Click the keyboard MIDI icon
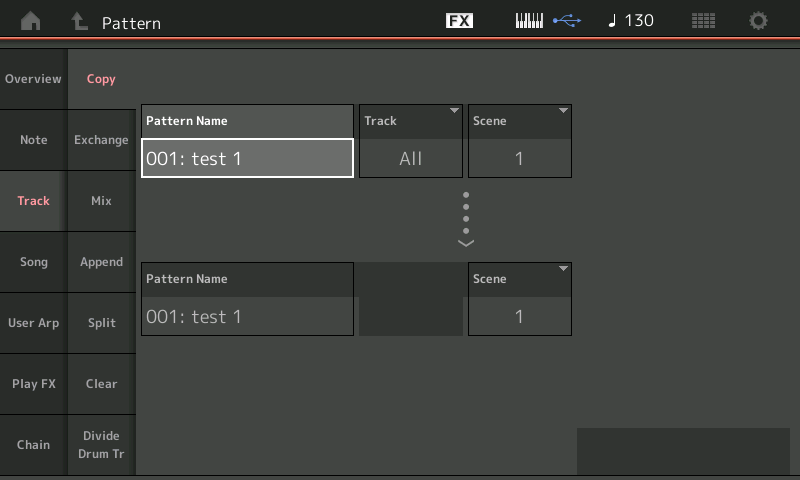Screen dimensions: 800x480 coord(529,21)
